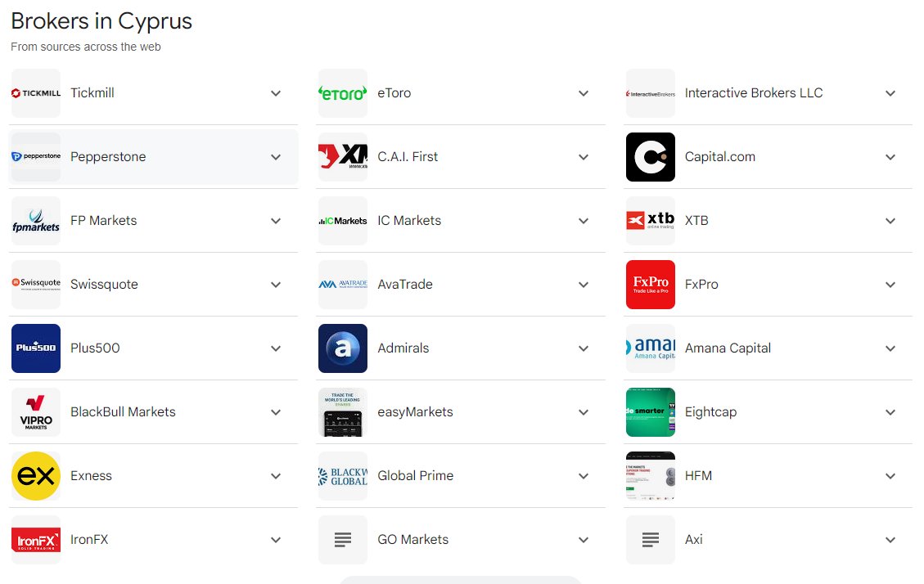Click the VIPRO Markets logo
Screen dimensions: 924x584
coord(36,412)
